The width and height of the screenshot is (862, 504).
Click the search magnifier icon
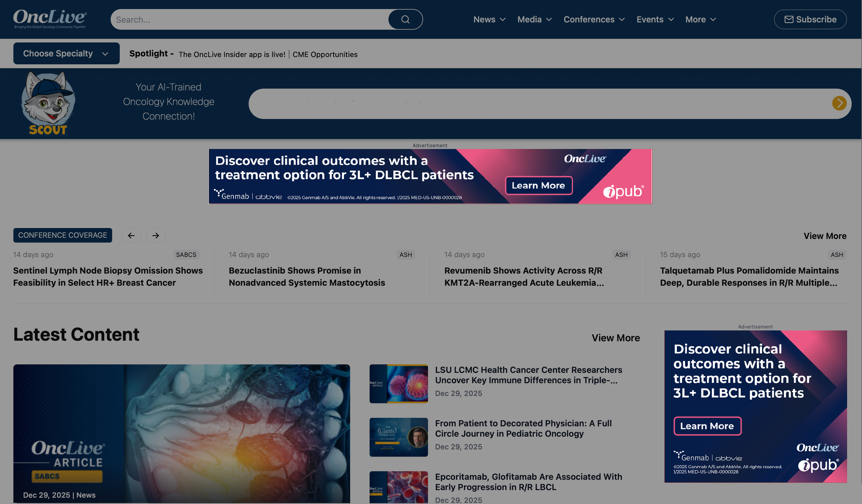405,19
